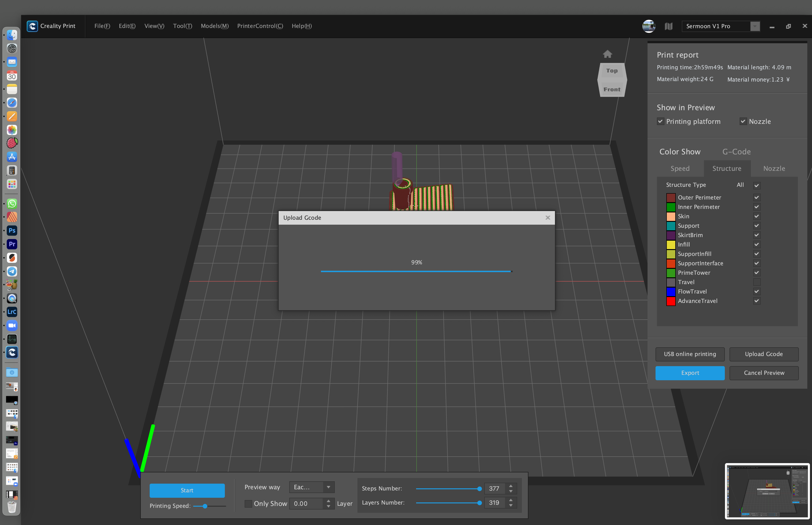The width and height of the screenshot is (812, 525).
Task: Close the Upload Gcode dialog
Action: tap(548, 218)
